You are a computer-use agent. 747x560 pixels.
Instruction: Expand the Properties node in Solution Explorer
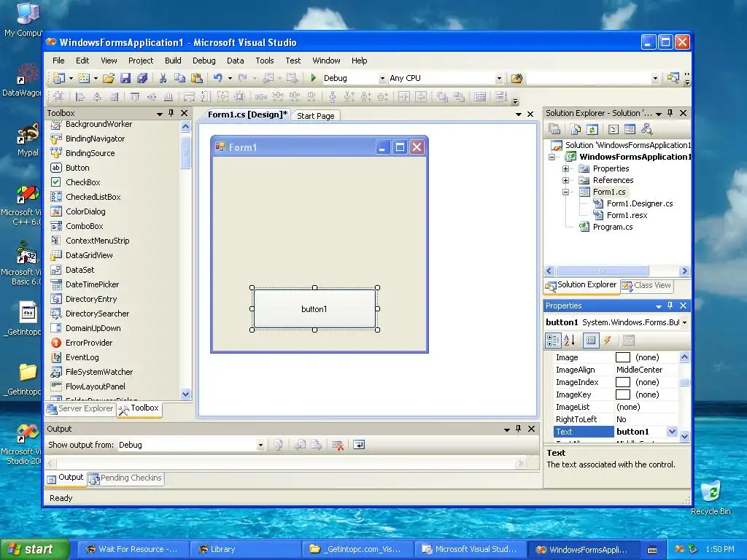coord(565,168)
